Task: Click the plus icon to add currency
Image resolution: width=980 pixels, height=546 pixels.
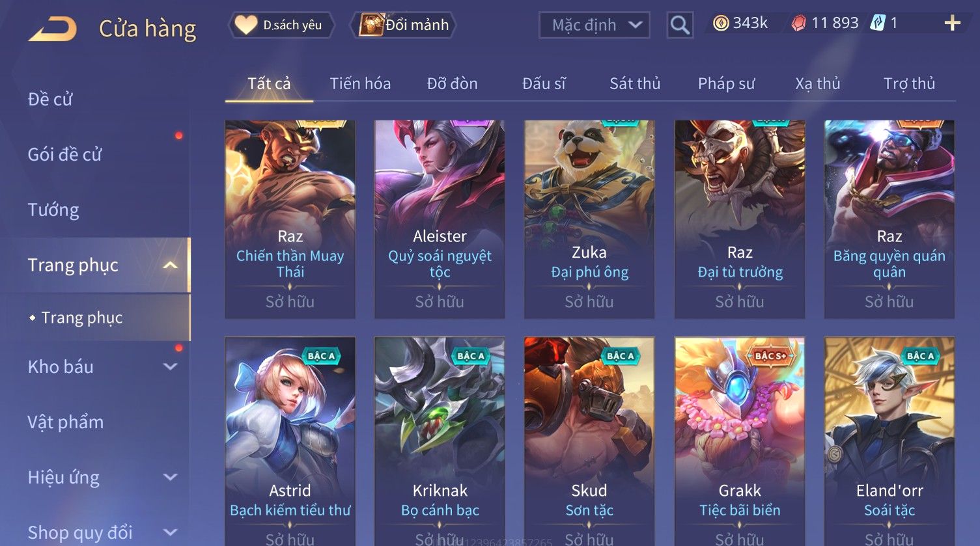Action: click(952, 23)
